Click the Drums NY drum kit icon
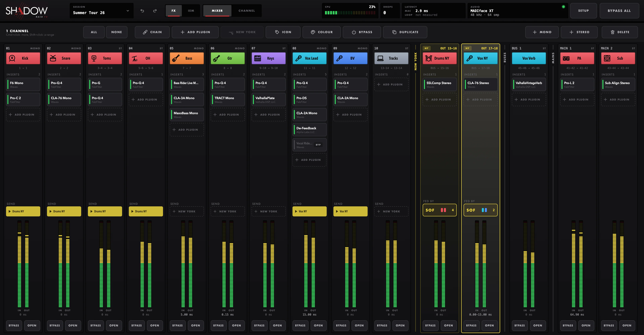Image resolution: width=644 pixels, height=335 pixels. (x=428, y=58)
